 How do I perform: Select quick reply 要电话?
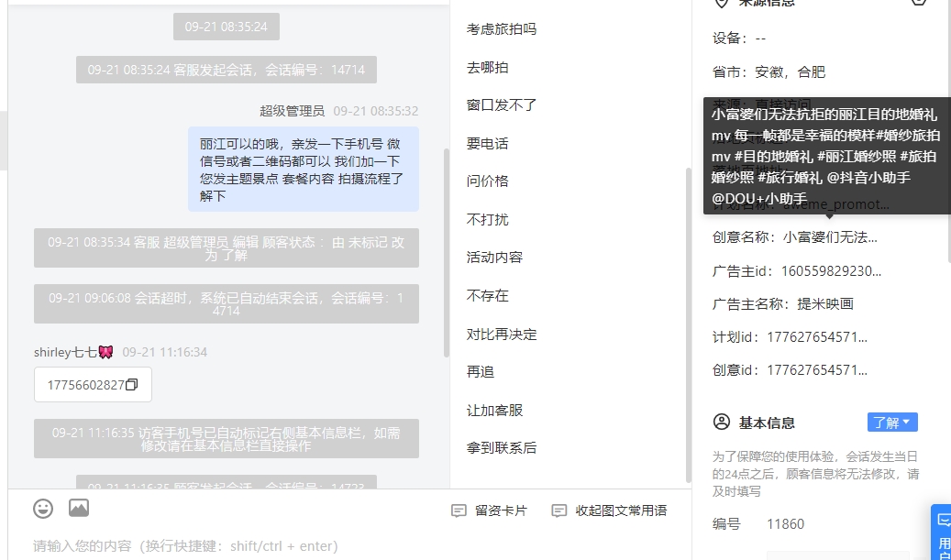[x=487, y=144]
